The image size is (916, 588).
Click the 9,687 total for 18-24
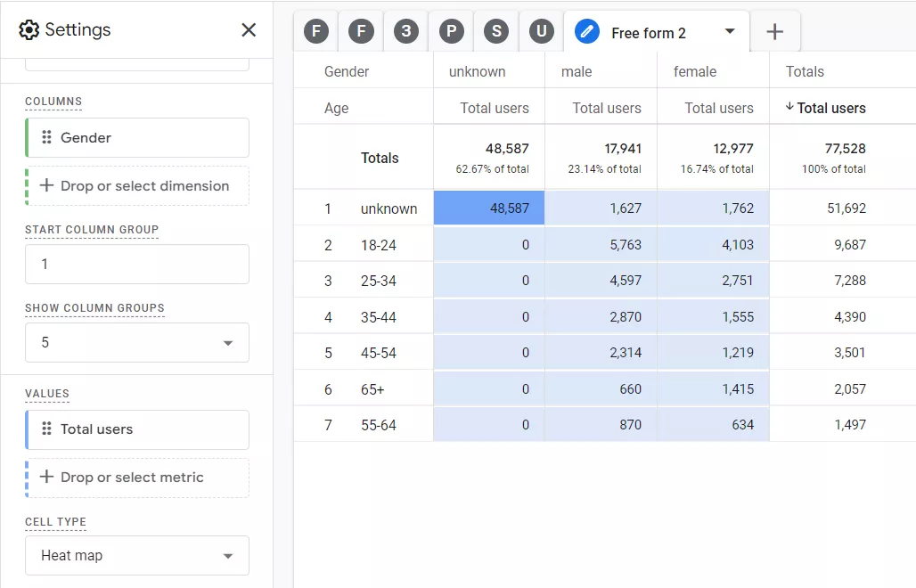point(850,245)
